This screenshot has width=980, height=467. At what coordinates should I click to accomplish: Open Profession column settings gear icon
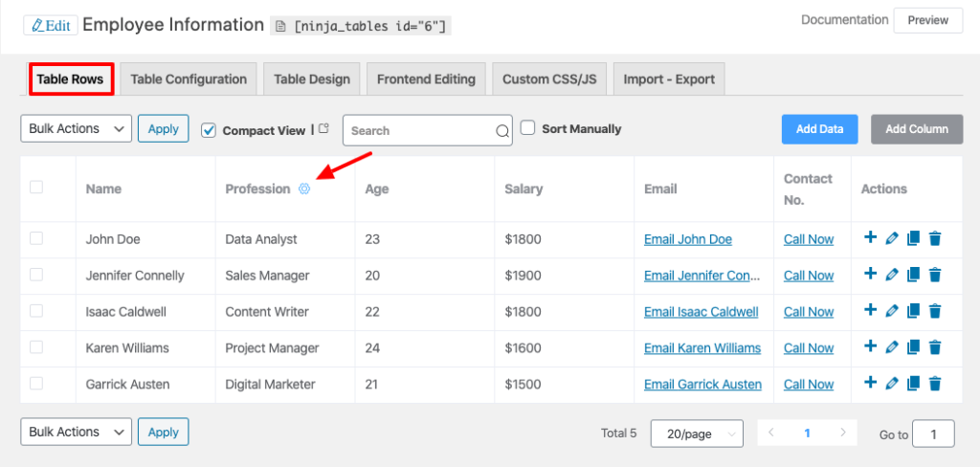pos(304,189)
